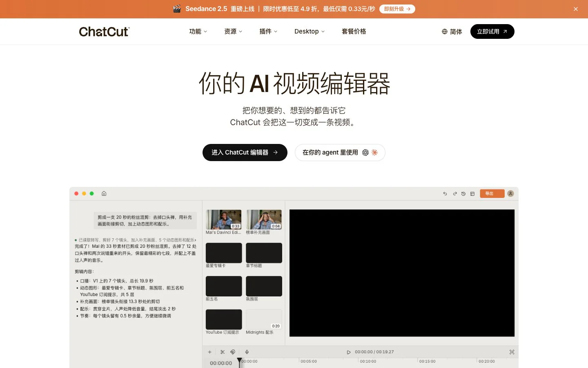Open the 资源 dropdown menu
This screenshot has width=588, height=368.
233,31
